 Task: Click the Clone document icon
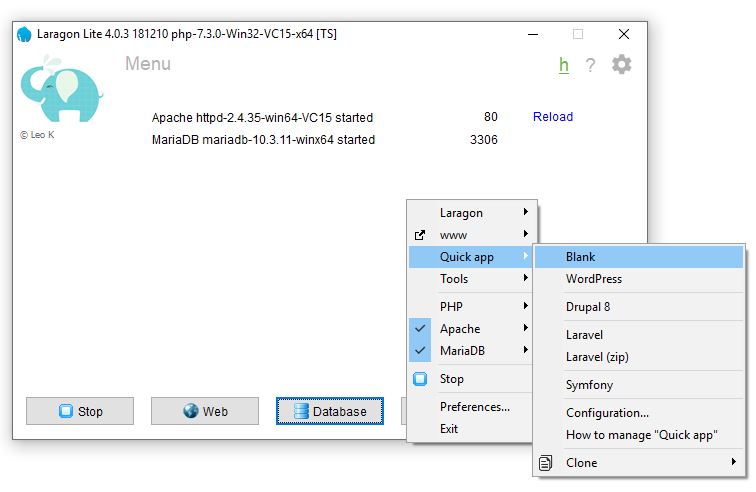tap(545, 463)
